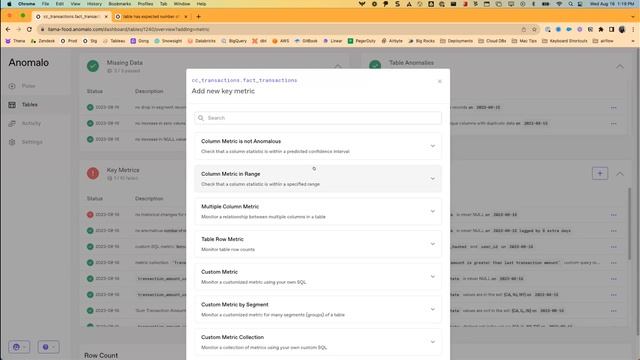
Task: Expand the Custom Metric by Segment chevron
Action: 433,309
